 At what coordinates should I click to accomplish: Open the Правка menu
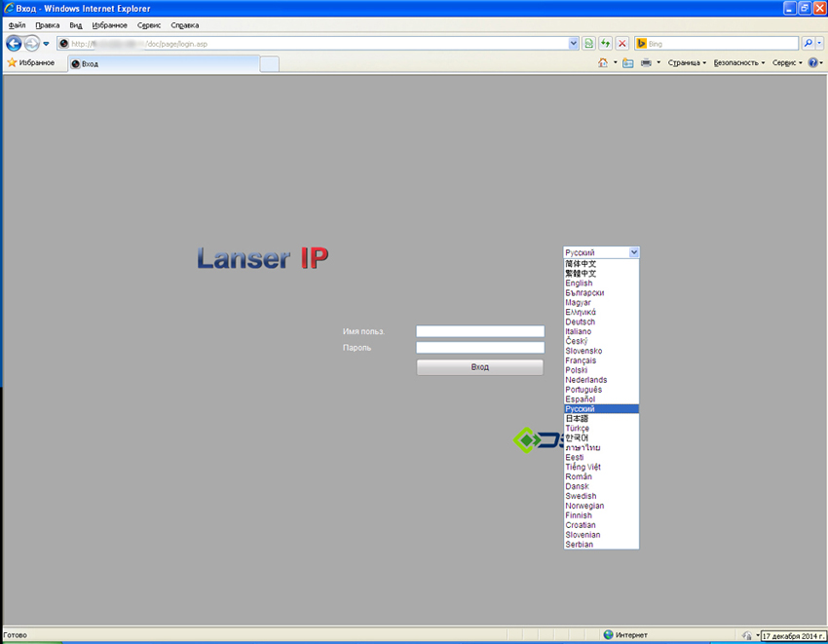(x=47, y=24)
